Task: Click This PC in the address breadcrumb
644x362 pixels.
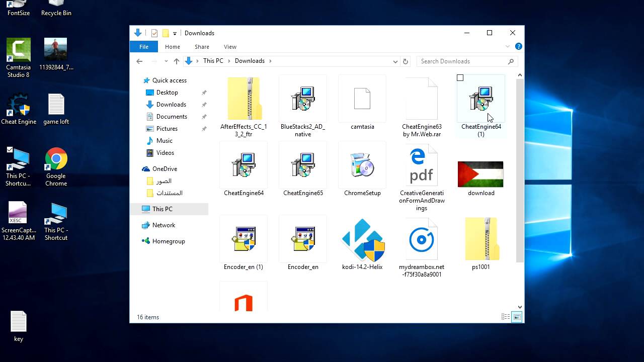Action: pos(213,61)
